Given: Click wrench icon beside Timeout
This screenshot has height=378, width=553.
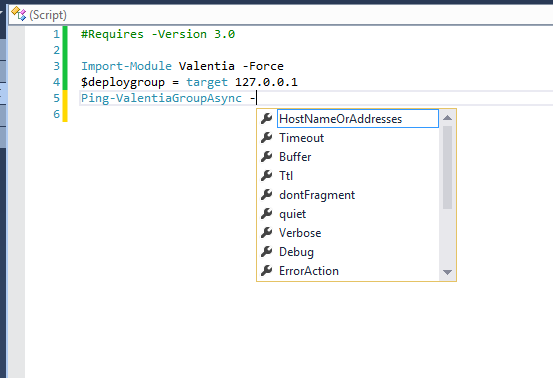Looking at the screenshot, I should click(267, 138).
